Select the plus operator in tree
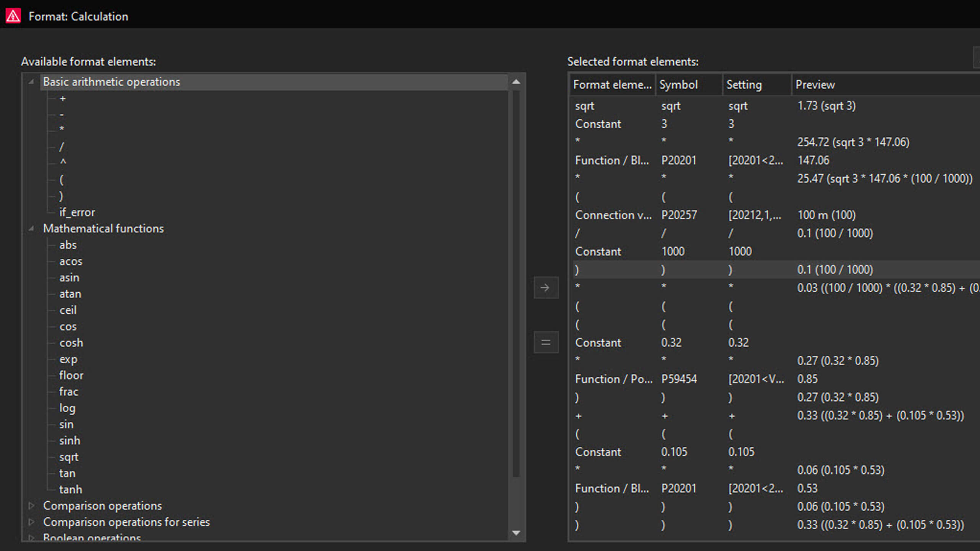The width and height of the screenshot is (980, 551). pyautogui.click(x=63, y=99)
